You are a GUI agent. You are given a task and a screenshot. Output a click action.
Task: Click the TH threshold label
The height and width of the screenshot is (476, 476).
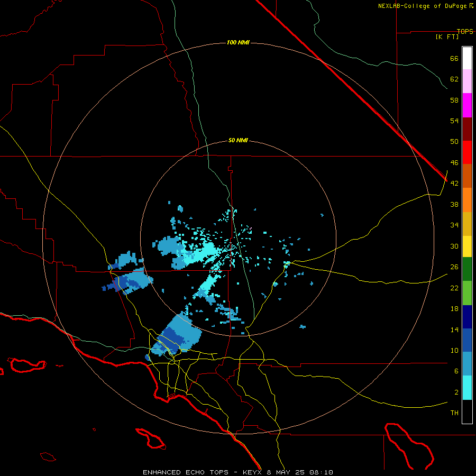454,413
